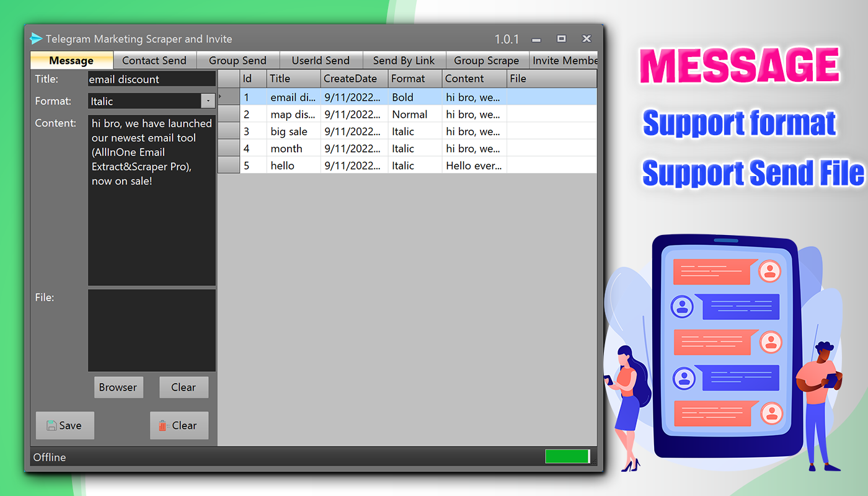
Task: Click the current row arrow indicator
Action: [x=221, y=97]
